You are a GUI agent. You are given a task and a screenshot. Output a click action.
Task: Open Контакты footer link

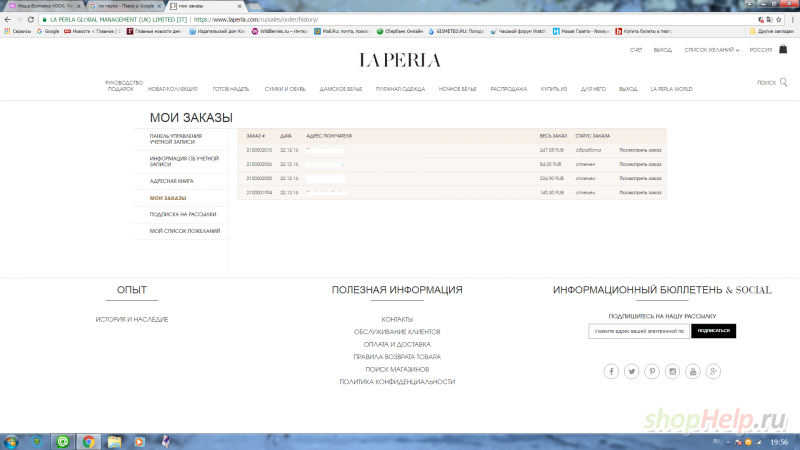click(x=397, y=319)
